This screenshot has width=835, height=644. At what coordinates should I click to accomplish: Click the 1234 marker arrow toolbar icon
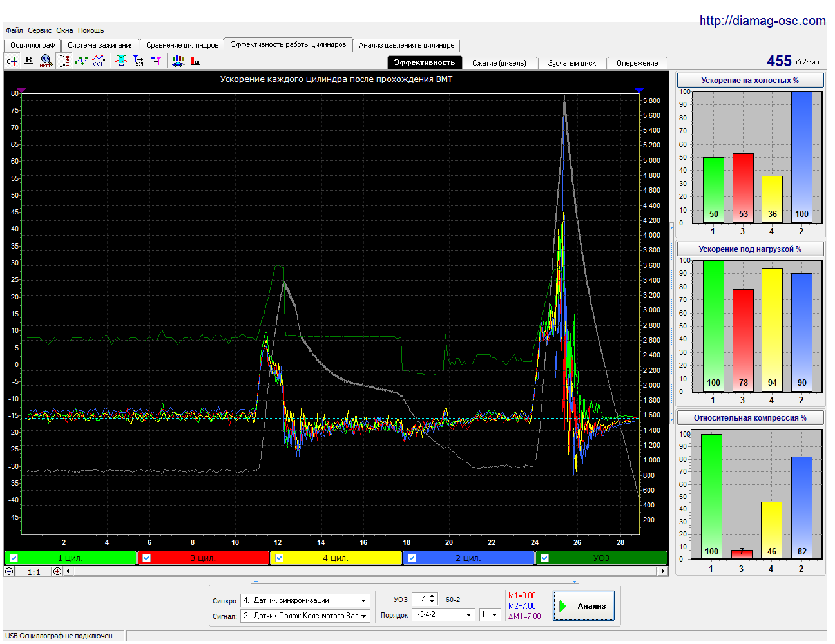(139, 61)
